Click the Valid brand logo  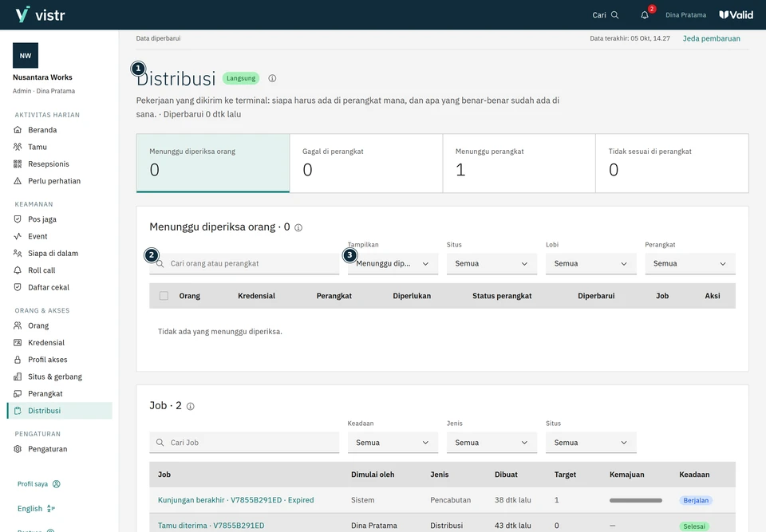[x=736, y=15]
